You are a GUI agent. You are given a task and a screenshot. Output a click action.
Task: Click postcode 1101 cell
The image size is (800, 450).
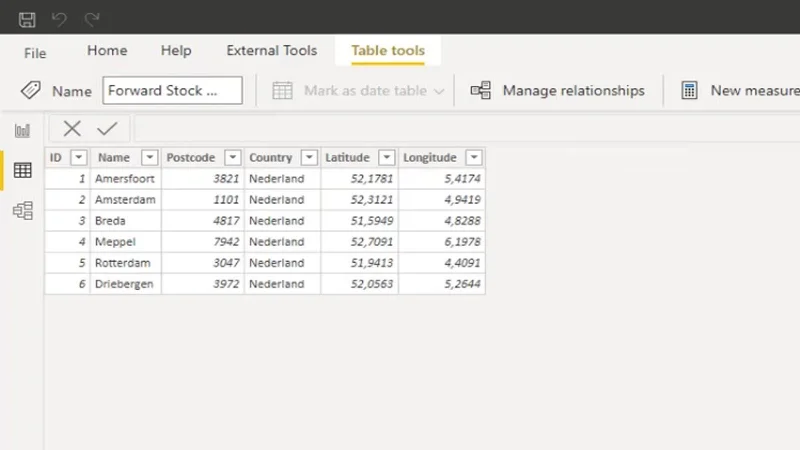pos(203,199)
